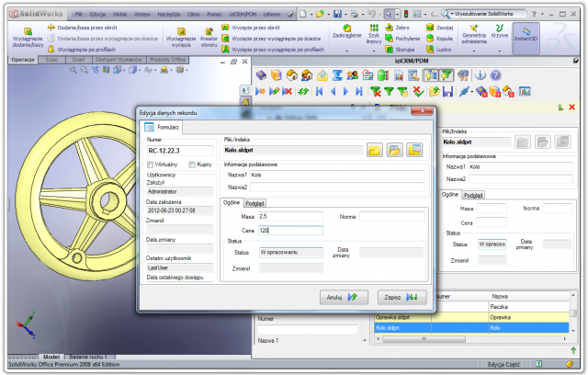
Task: Select the Formularz tab in dialog
Action: [162, 127]
